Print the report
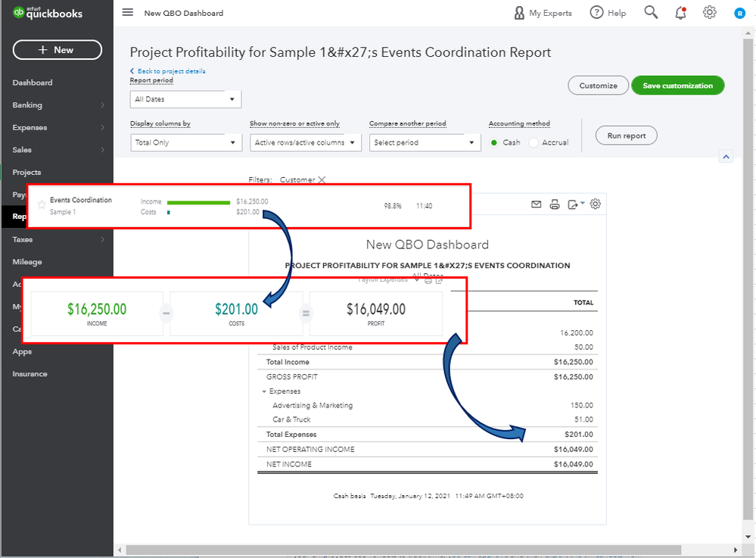756x558 pixels. coord(555,204)
